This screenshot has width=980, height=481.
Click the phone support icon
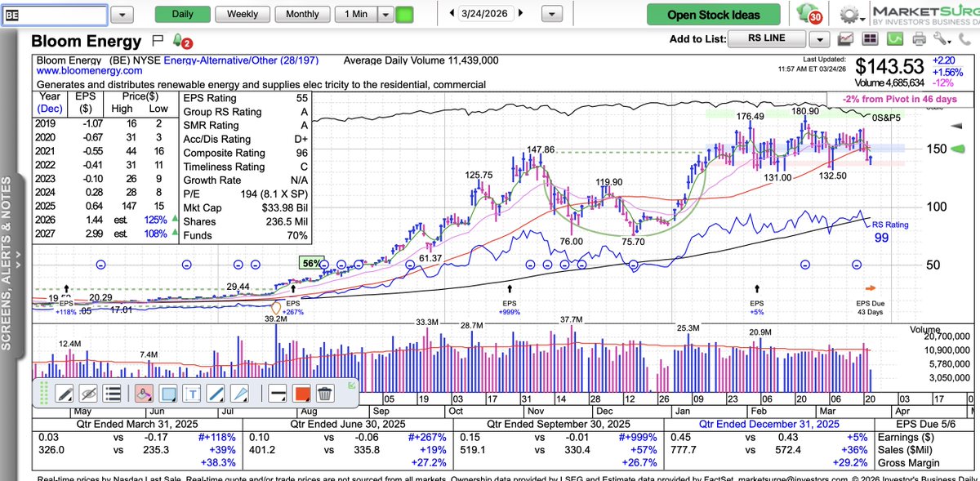pos(964,38)
